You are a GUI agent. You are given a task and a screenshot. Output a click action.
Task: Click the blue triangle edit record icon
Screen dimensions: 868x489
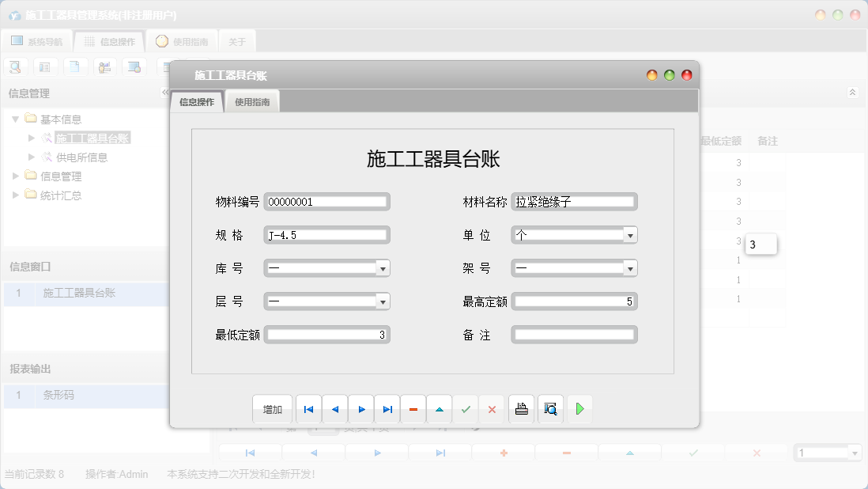pyautogui.click(x=439, y=409)
